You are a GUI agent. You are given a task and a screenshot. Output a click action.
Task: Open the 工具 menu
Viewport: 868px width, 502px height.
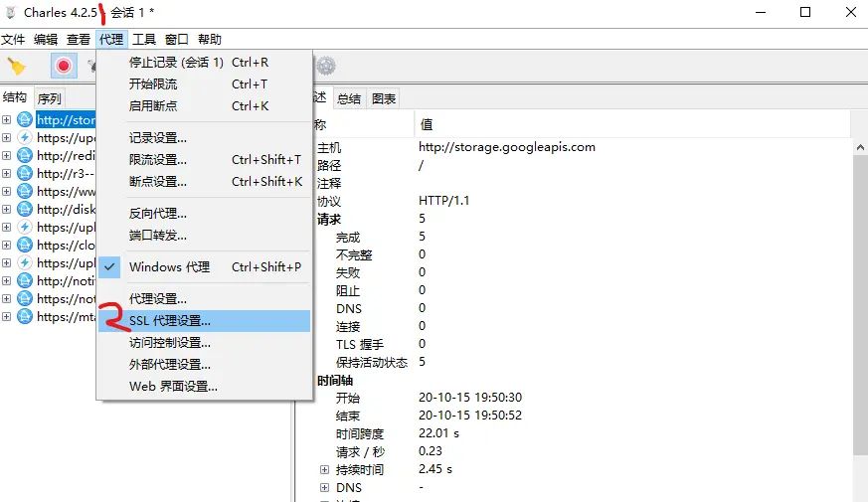144,40
